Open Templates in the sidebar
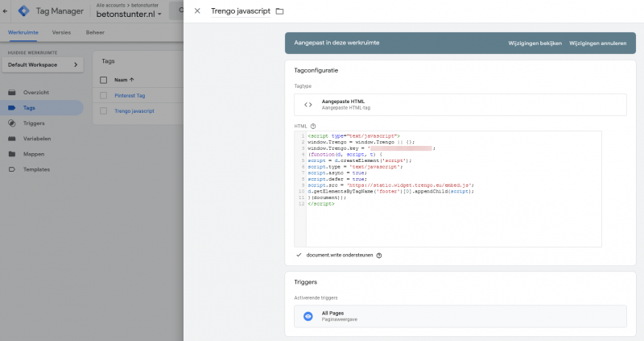Image resolution: width=644 pixels, height=341 pixels. pyautogui.click(x=36, y=169)
